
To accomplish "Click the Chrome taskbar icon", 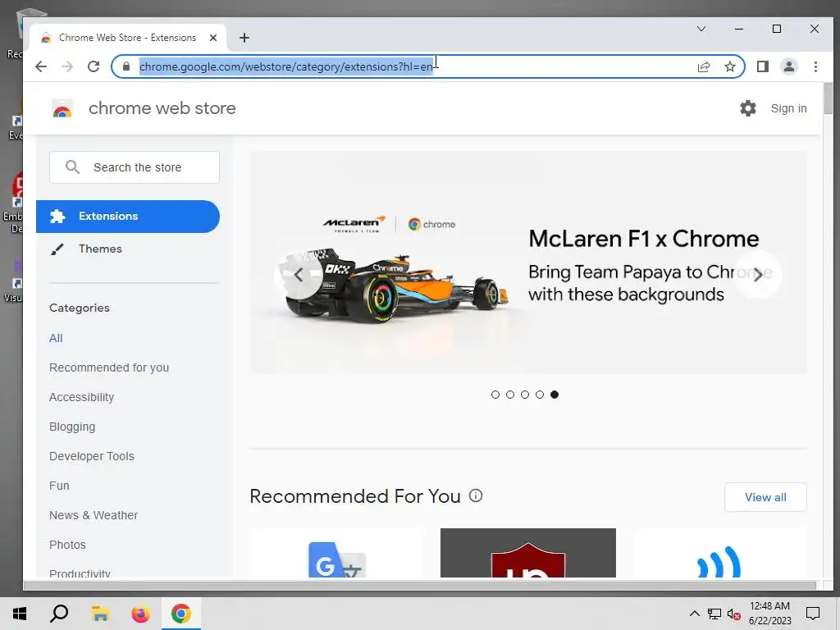I will 181,614.
